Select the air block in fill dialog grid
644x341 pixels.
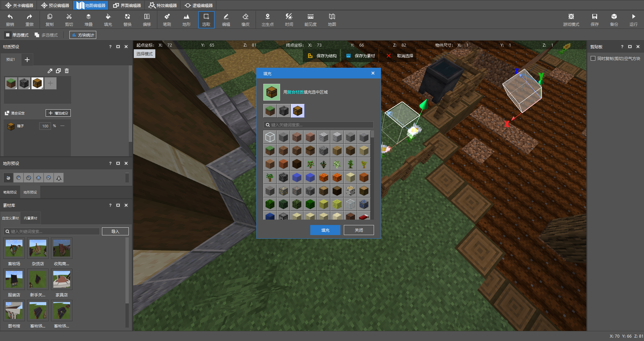coord(270,137)
